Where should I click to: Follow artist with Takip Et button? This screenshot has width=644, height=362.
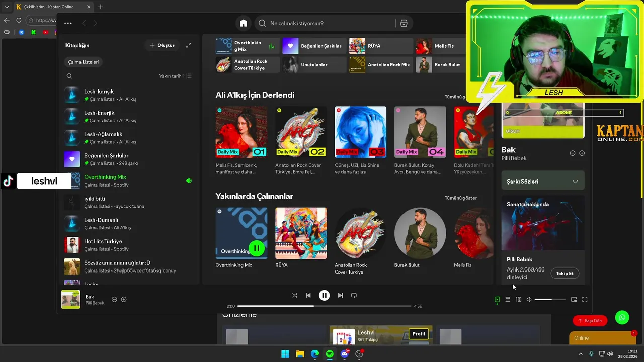click(x=565, y=274)
